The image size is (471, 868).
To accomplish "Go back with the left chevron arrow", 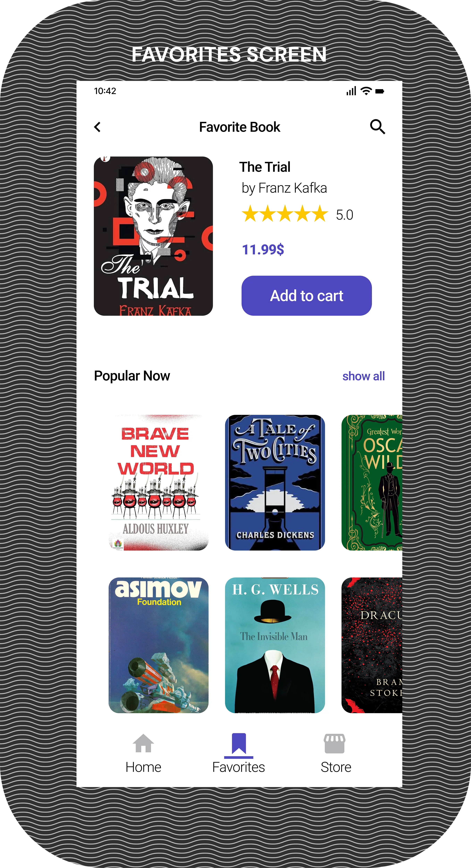I will (x=97, y=127).
